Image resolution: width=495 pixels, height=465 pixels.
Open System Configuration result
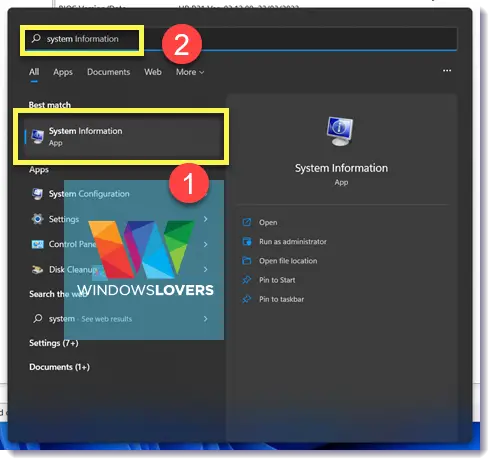click(x=89, y=194)
